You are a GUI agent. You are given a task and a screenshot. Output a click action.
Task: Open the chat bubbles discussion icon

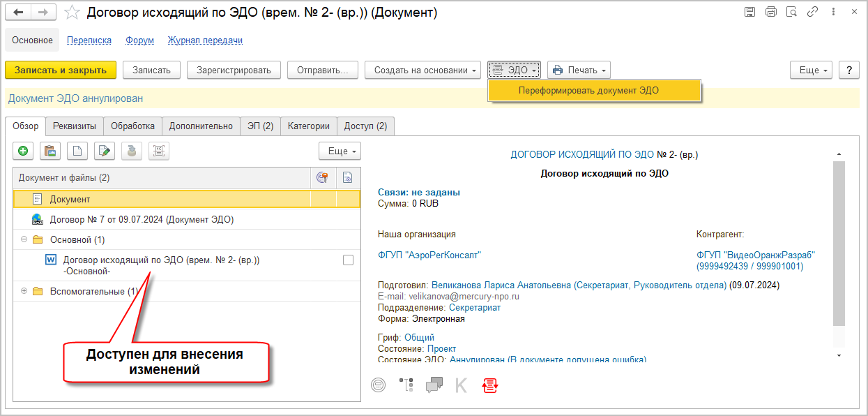pos(434,385)
